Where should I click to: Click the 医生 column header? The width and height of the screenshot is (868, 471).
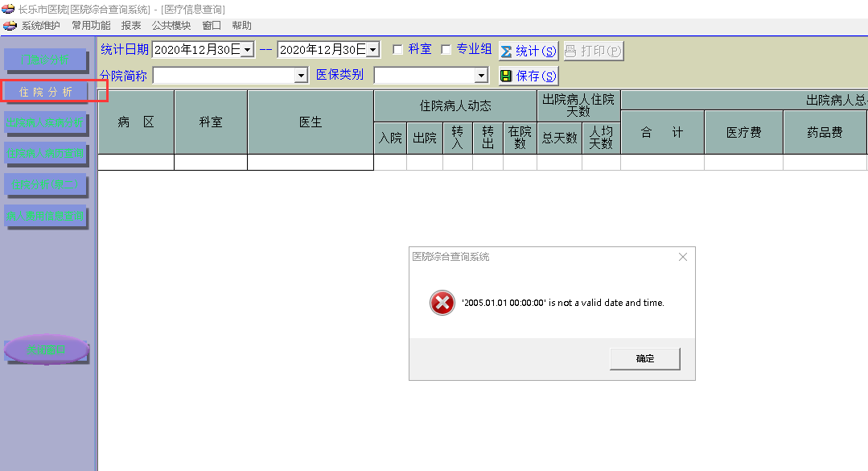(311, 122)
